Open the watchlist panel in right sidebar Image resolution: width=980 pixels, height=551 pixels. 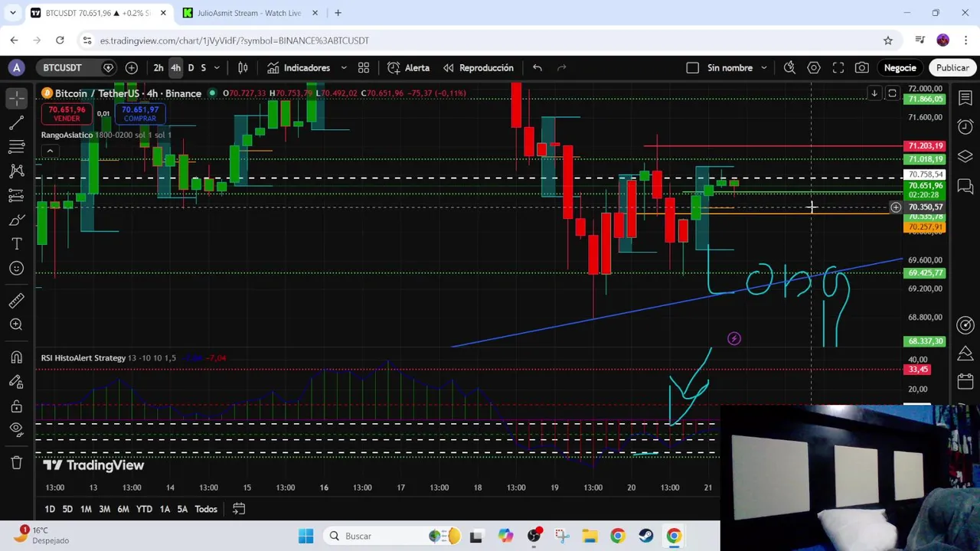[x=965, y=98]
